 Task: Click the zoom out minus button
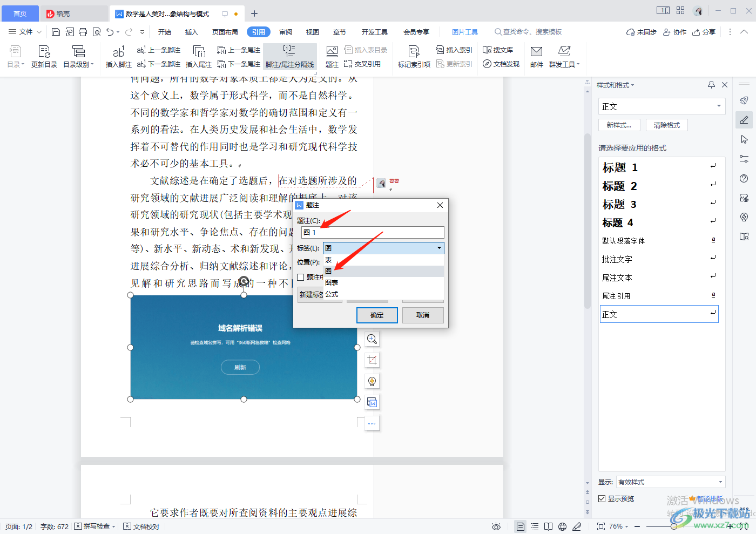pos(638,526)
